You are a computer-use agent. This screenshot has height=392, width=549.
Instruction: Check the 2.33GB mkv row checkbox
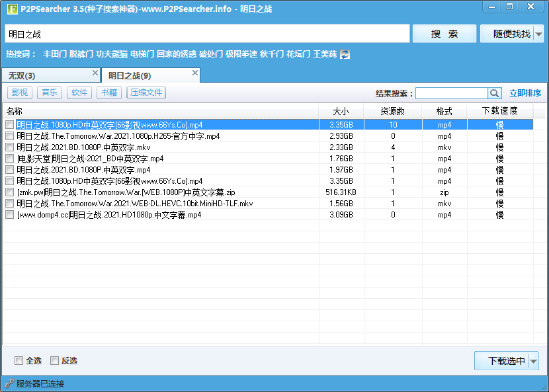point(10,147)
